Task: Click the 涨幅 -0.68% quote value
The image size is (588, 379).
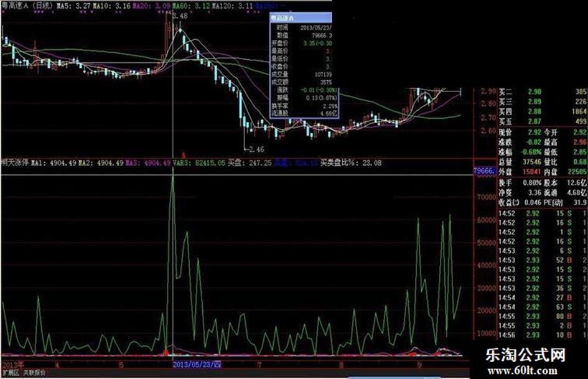Action: 531,152
